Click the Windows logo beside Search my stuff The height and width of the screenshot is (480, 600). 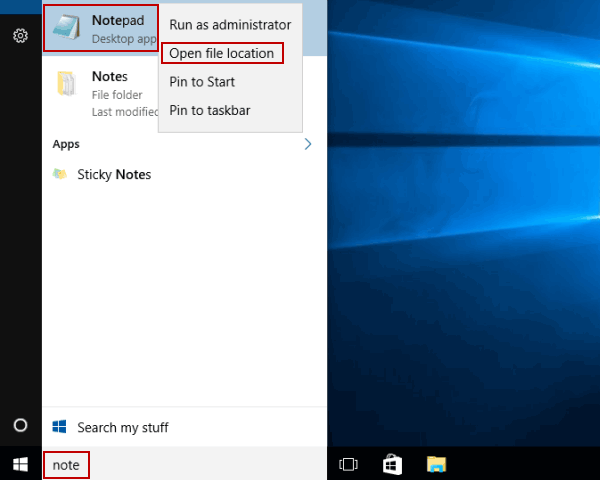(x=59, y=427)
